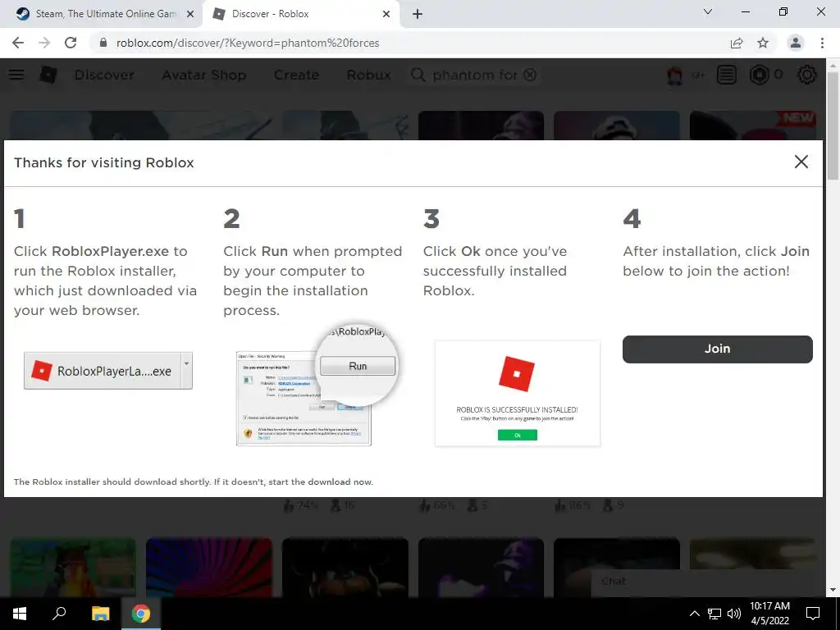The width and height of the screenshot is (840, 630).
Task: Select the Discover - Roblox tab
Action: tap(300, 14)
